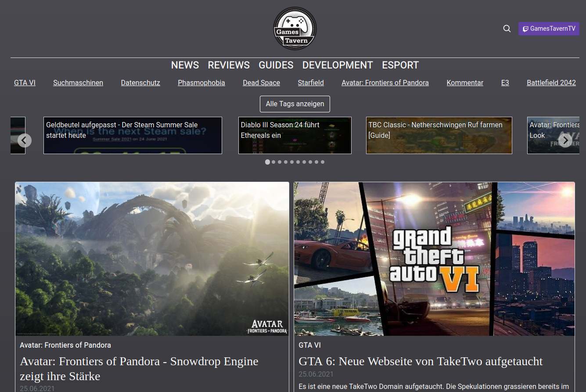Select the Phasmophobia tag

tap(201, 83)
